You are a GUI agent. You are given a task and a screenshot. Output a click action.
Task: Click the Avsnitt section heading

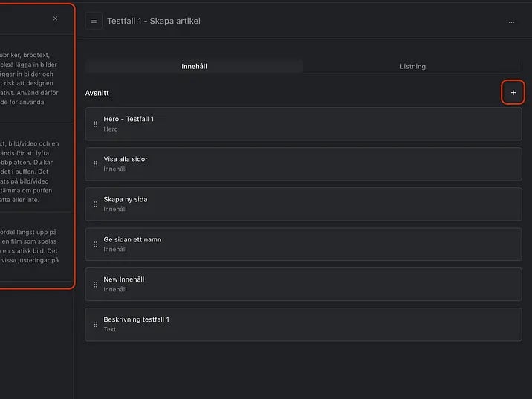point(97,94)
